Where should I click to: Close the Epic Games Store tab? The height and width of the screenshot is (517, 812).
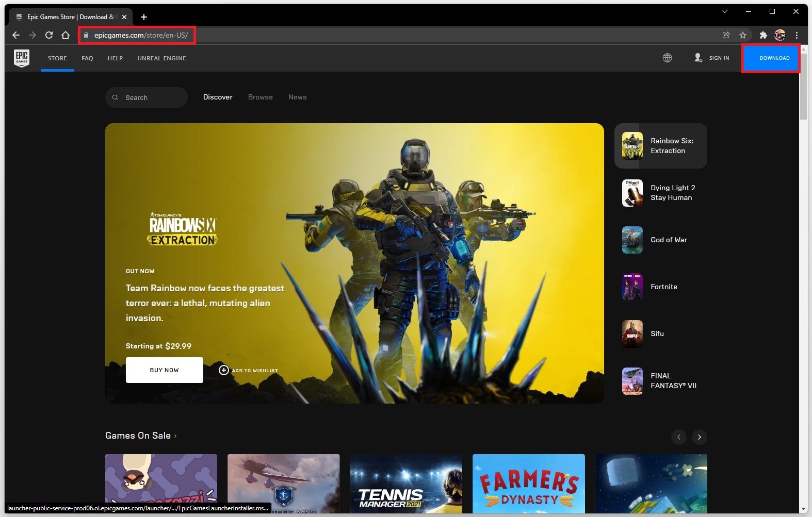coord(124,17)
